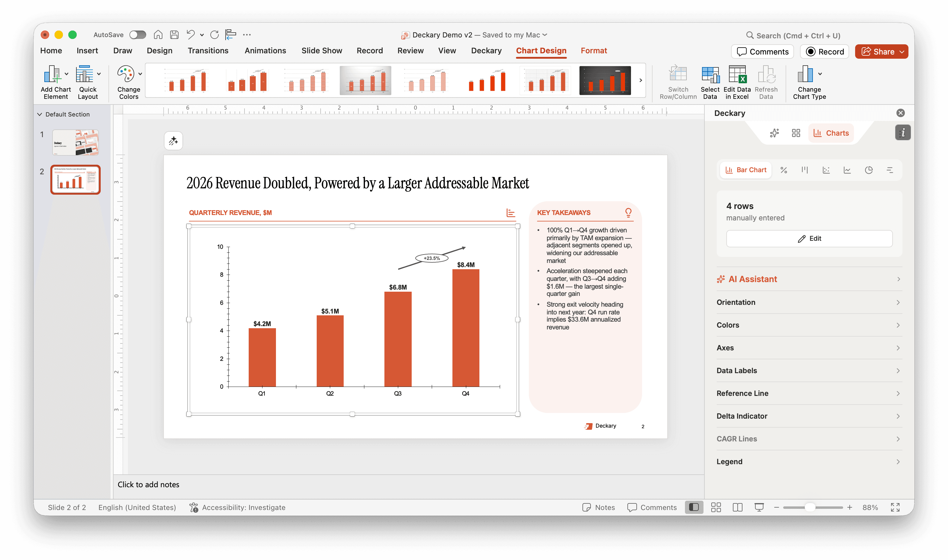The height and width of the screenshot is (560, 948).
Task: Expand the Delta Indicator section
Action: click(x=809, y=416)
